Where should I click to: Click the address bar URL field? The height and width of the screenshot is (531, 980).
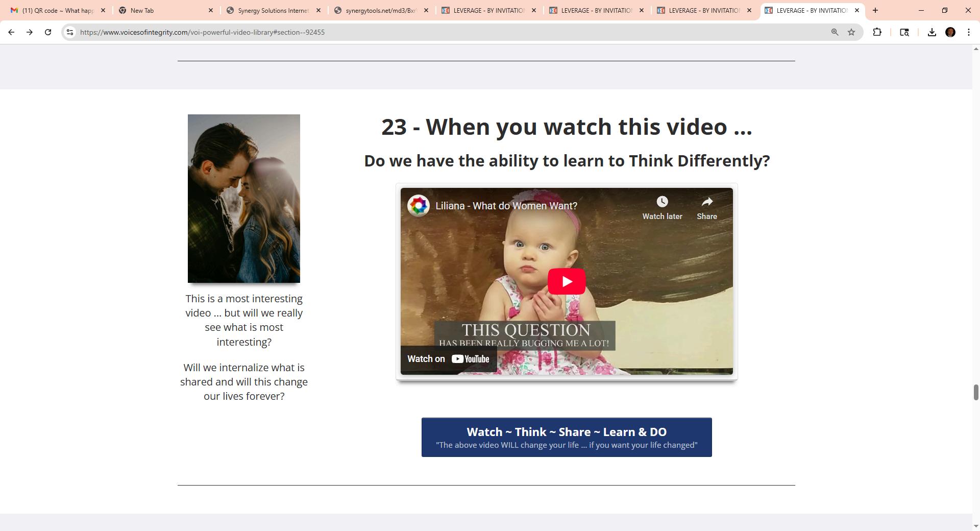pos(449,32)
